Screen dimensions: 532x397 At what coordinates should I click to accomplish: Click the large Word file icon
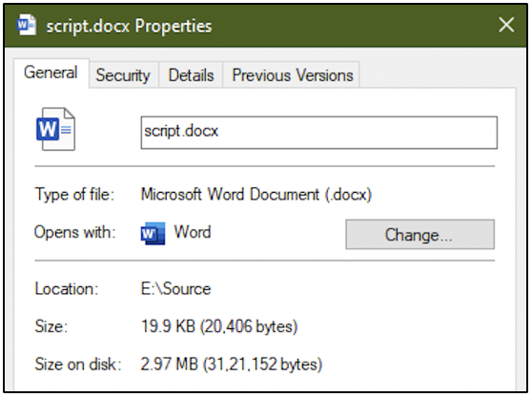(55, 129)
